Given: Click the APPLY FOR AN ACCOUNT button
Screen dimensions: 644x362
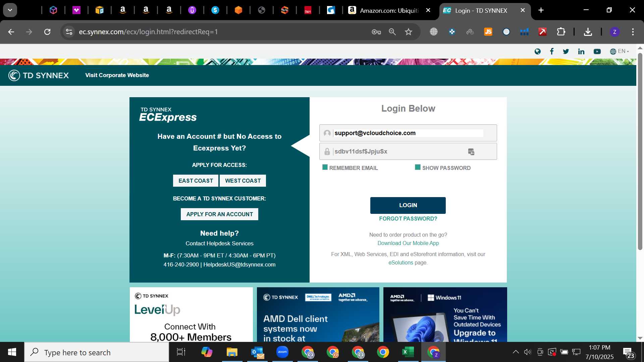Looking at the screenshot, I should pyautogui.click(x=220, y=214).
